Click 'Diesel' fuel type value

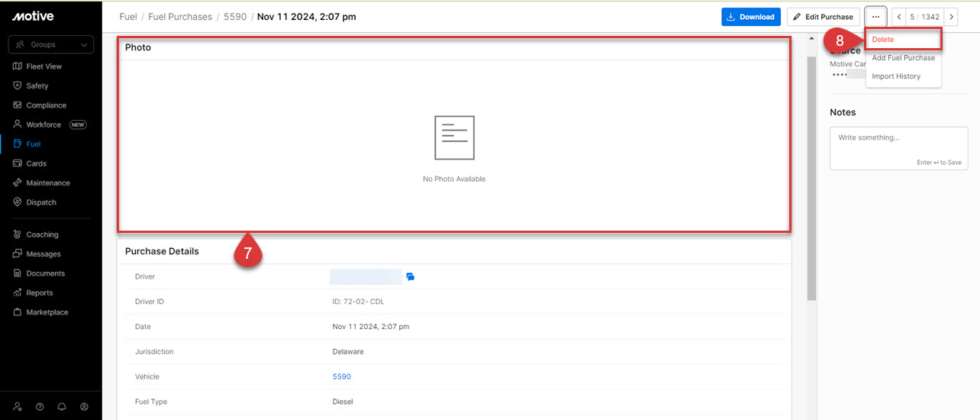pos(343,402)
